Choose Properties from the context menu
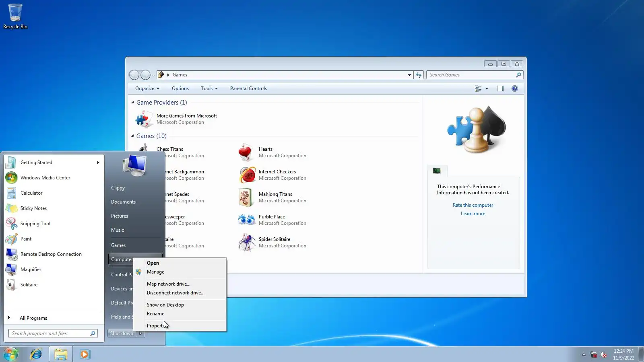The image size is (644, 362). click(x=180, y=326)
